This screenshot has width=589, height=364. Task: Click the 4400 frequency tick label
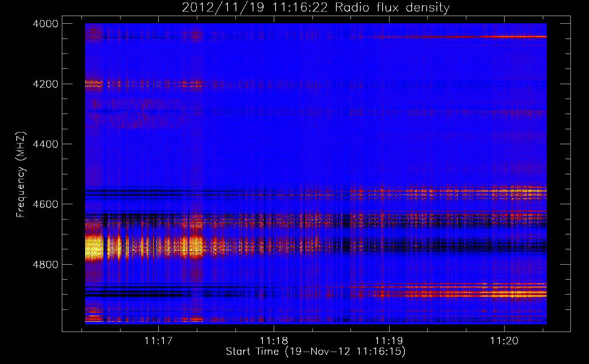pyautogui.click(x=46, y=144)
